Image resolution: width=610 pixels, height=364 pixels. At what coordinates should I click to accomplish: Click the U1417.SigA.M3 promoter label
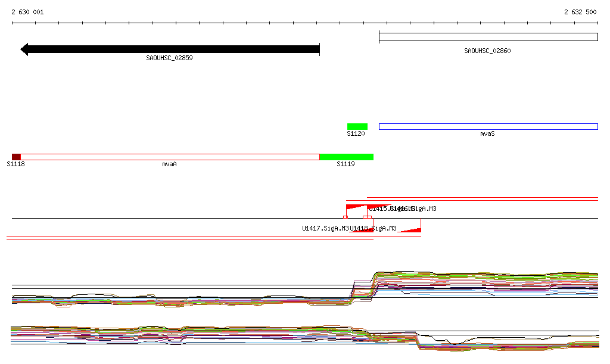click(x=325, y=229)
